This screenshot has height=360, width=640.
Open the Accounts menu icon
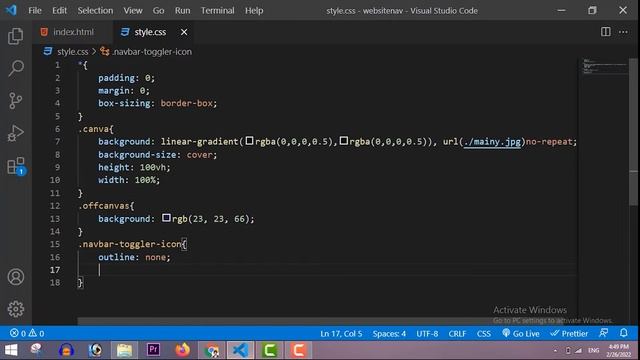tap(16, 277)
